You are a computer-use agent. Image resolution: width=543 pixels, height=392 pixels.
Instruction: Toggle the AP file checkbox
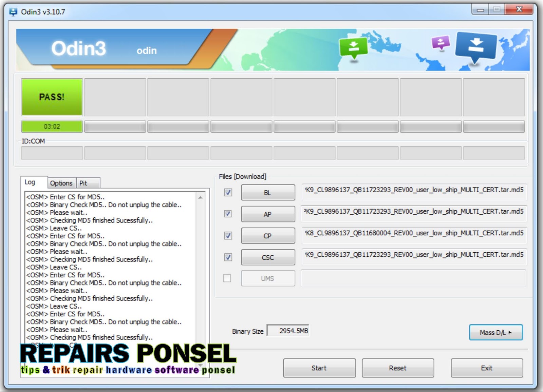click(x=228, y=214)
